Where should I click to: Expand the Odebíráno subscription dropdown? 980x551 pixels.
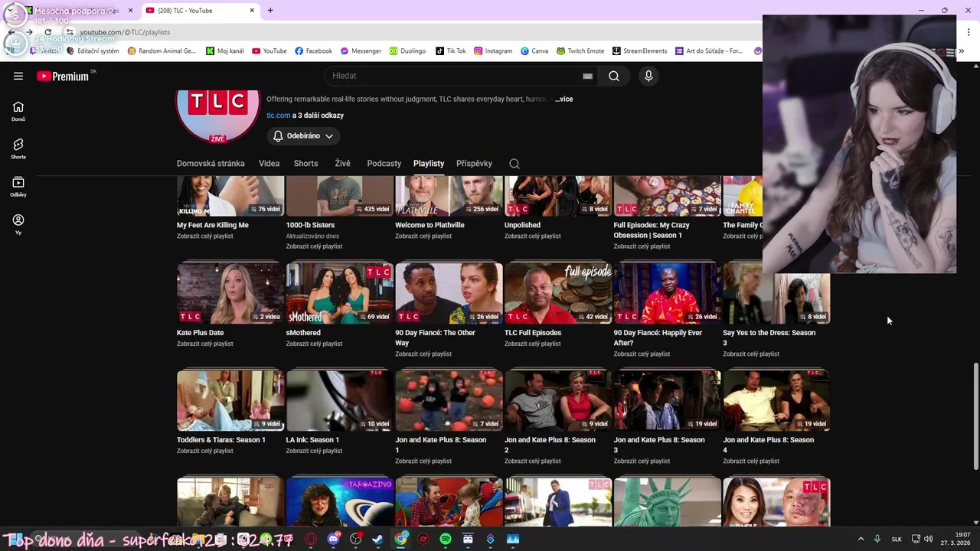click(x=303, y=135)
